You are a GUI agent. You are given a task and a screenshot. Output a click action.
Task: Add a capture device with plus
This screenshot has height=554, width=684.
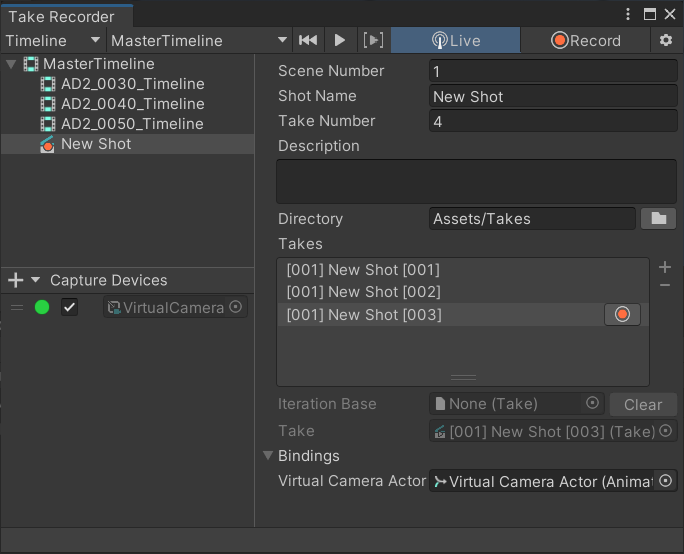pos(16,280)
